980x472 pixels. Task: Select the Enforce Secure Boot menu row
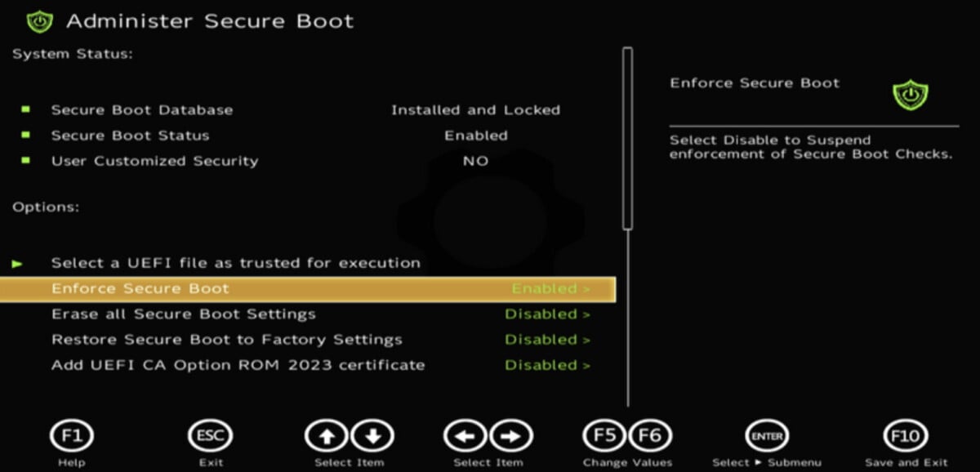(x=306, y=288)
